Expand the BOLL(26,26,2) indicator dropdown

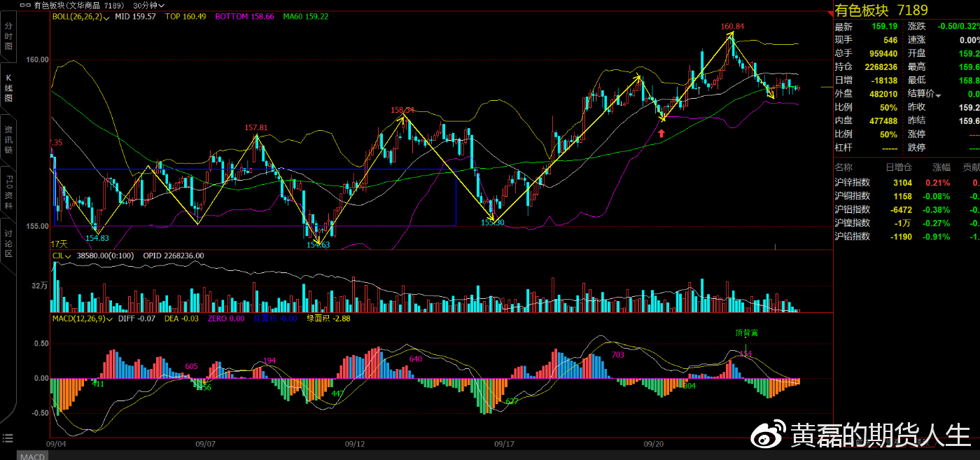coord(106,17)
